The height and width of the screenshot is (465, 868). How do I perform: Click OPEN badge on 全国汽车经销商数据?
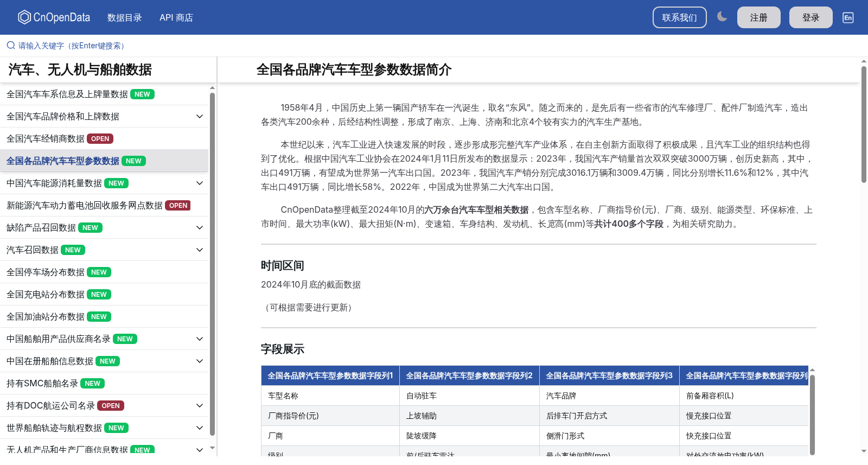100,138
